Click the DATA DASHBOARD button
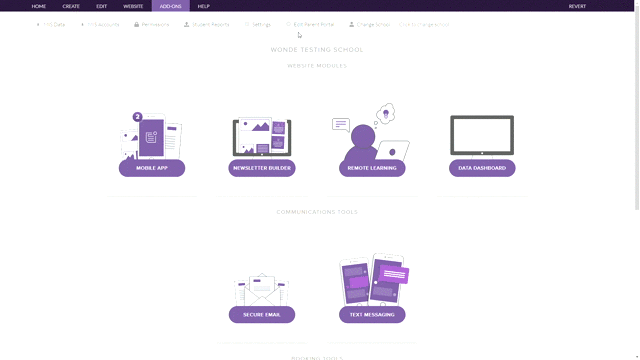 (482, 168)
